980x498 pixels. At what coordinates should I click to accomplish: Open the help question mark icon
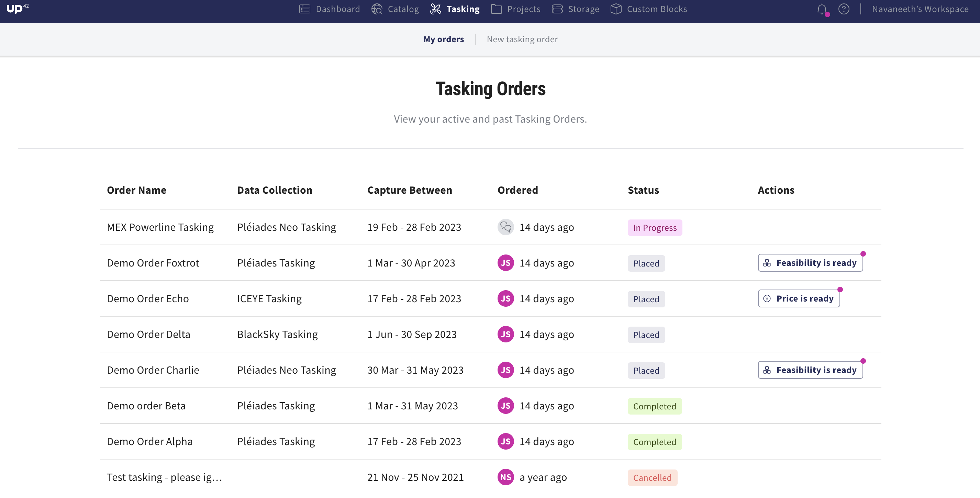pyautogui.click(x=844, y=9)
